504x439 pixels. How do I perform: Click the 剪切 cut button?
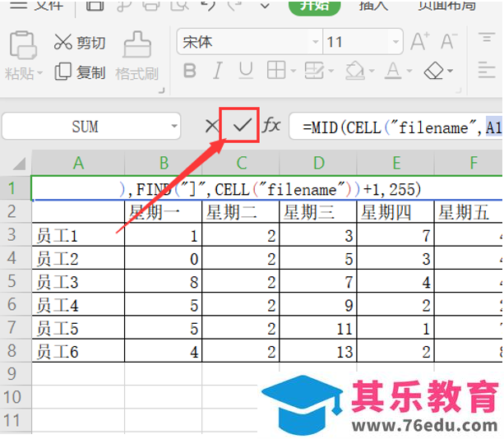tap(80, 43)
